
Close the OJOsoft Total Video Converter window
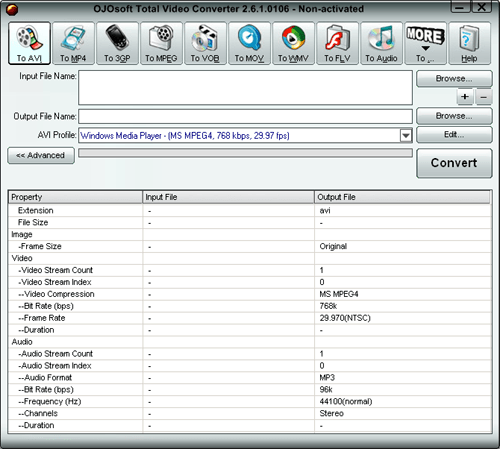tap(482, 7)
